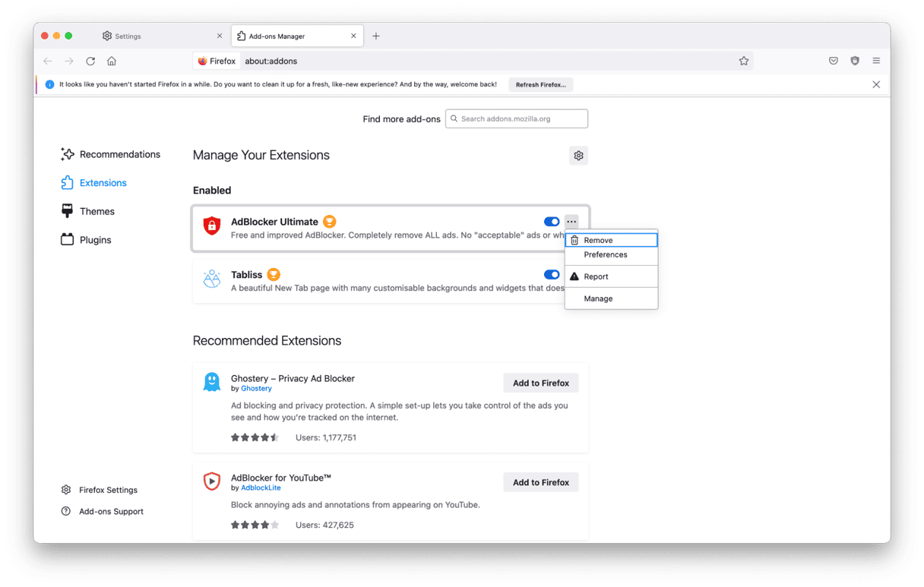Select Extensions in the sidebar

(93, 183)
